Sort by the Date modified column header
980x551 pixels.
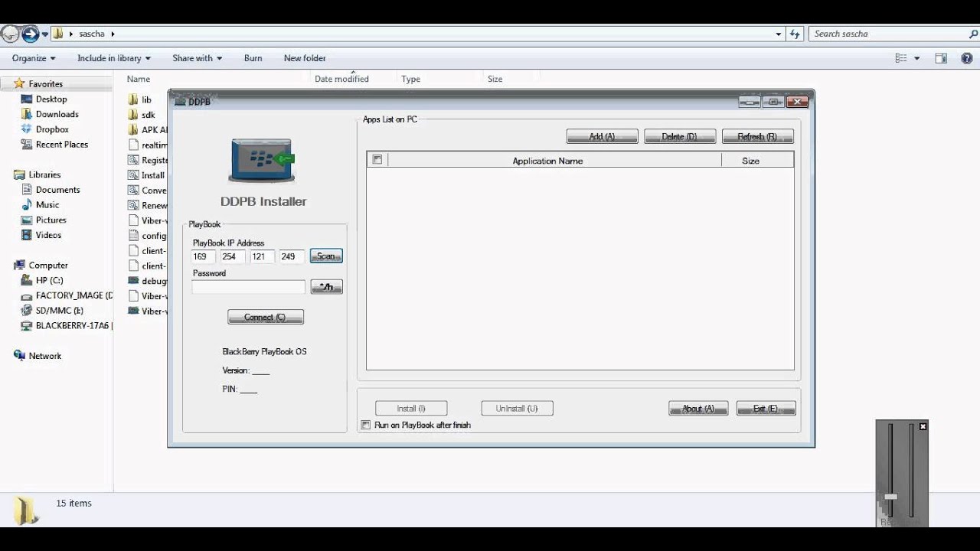tap(341, 79)
